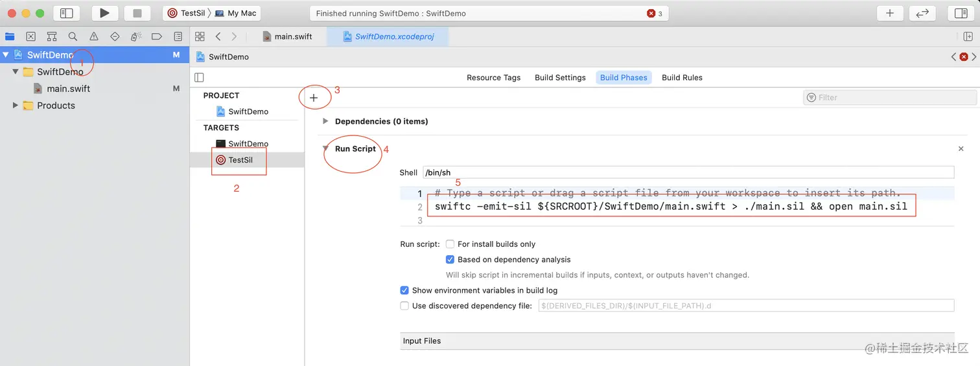Focus the build phases Filter field
Screen dimensions: 980x366
[x=890, y=97]
